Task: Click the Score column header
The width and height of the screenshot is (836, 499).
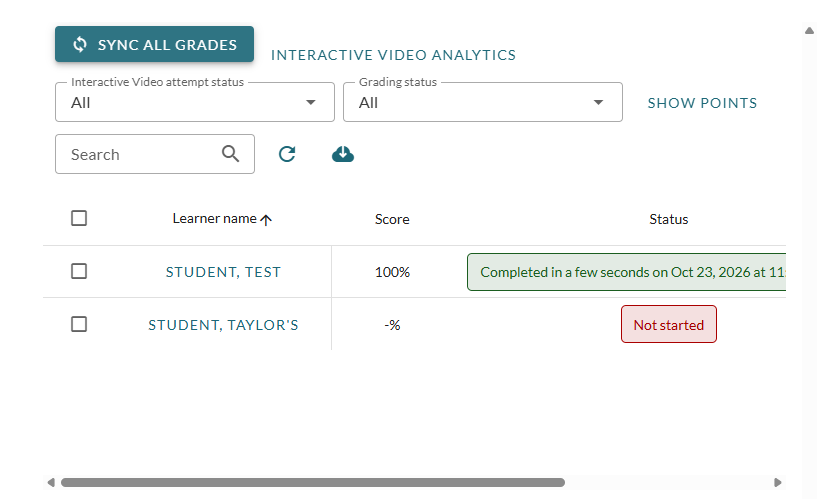Action: [x=392, y=219]
